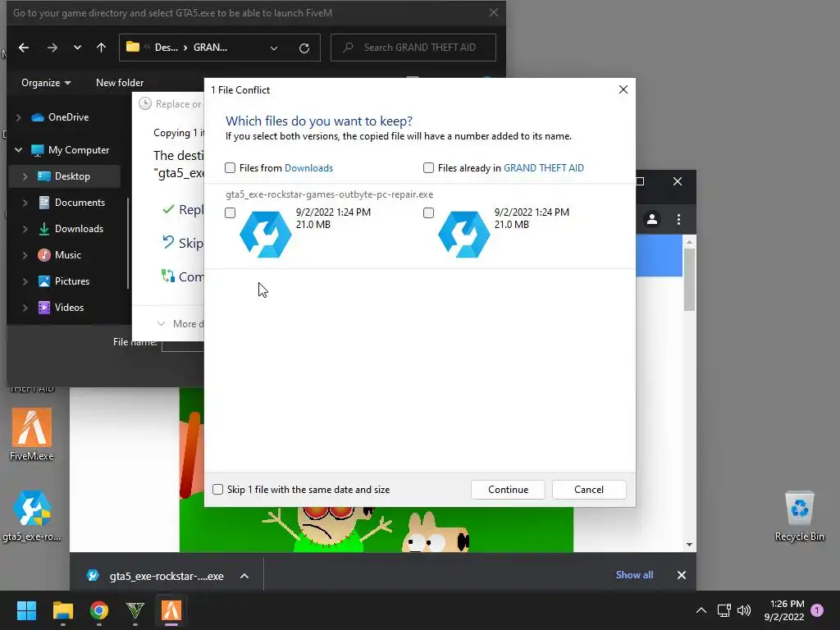Open recent locations dropdown arrow
Screen dimensions: 840x630
click(x=77, y=48)
